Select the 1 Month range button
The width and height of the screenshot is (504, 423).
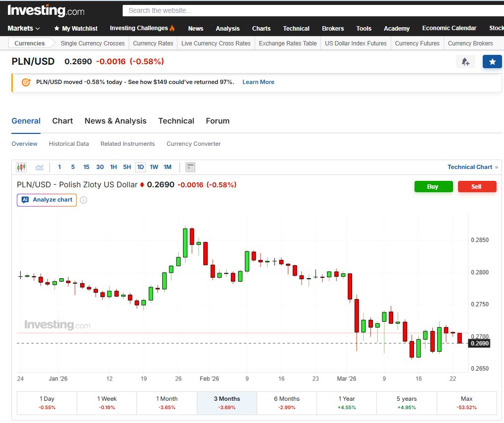(x=167, y=403)
